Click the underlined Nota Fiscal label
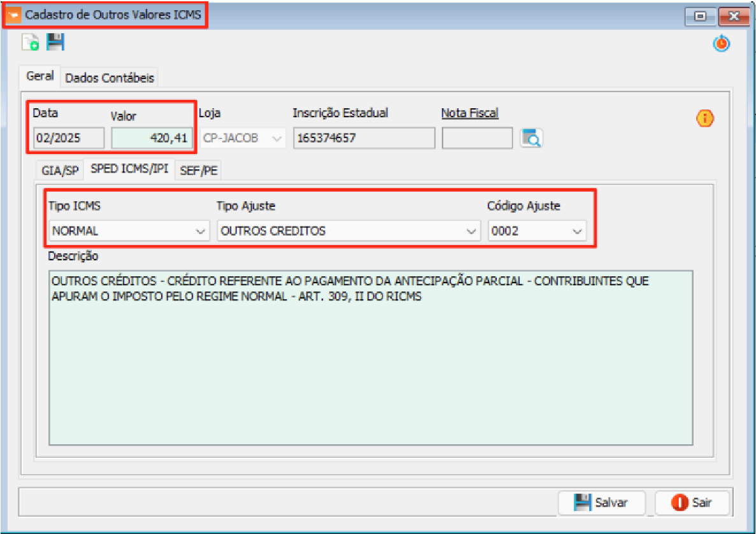 [x=469, y=113]
